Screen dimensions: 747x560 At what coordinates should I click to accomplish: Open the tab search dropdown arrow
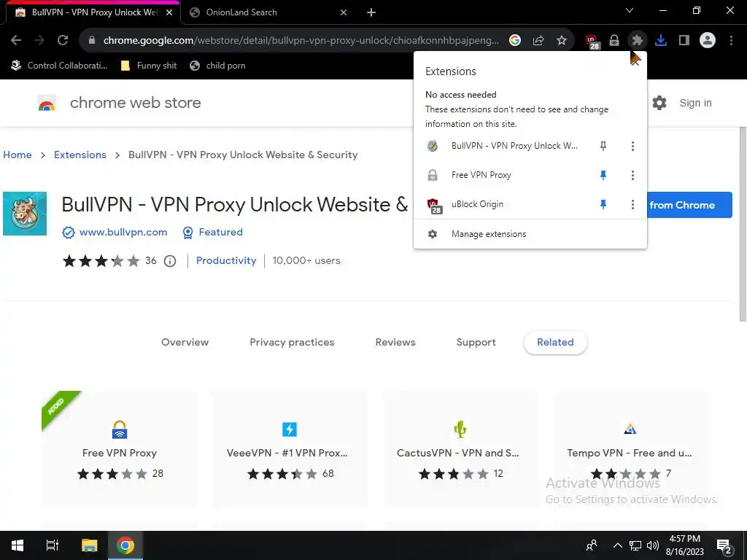[x=630, y=10]
